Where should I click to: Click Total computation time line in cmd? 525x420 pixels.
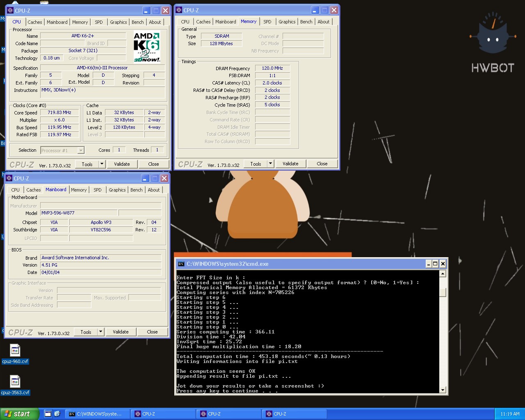pyautogui.click(x=263, y=356)
